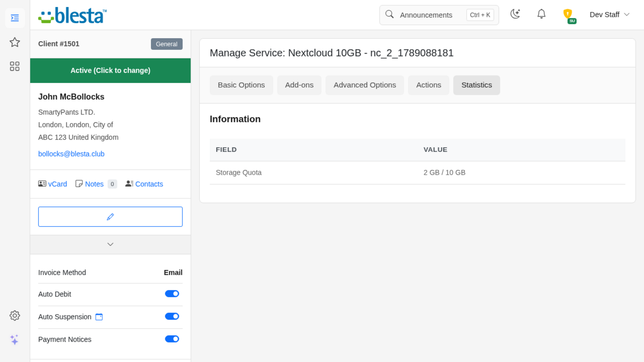The image size is (644, 362).
Task: Select the Statistics tab
Action: pos(476,85)
